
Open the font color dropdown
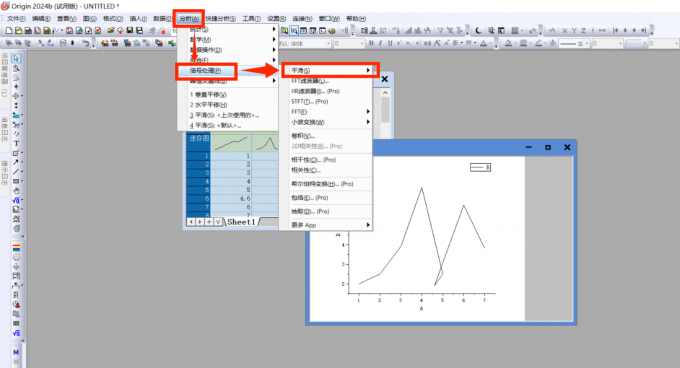coord(484,43)
